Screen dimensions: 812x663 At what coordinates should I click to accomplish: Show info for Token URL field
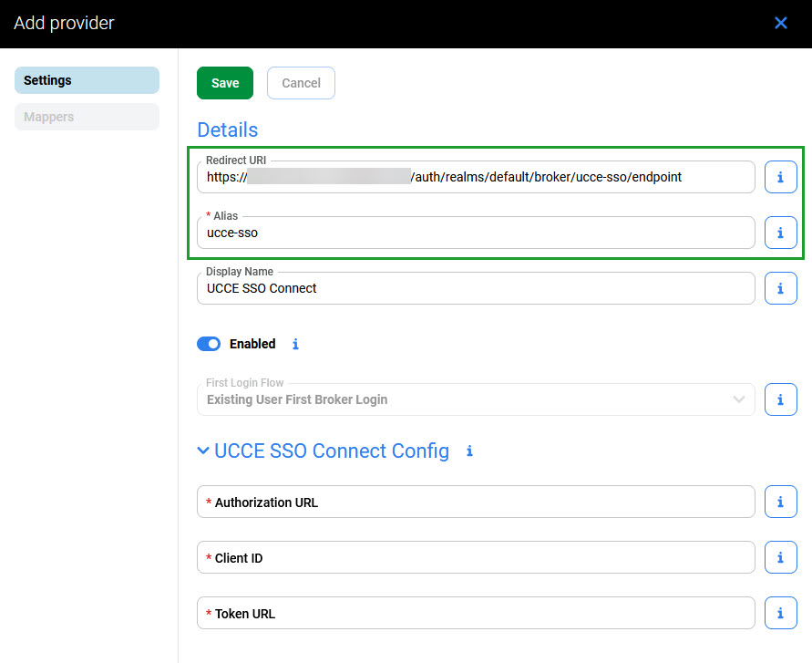click(x=781, y=613)
